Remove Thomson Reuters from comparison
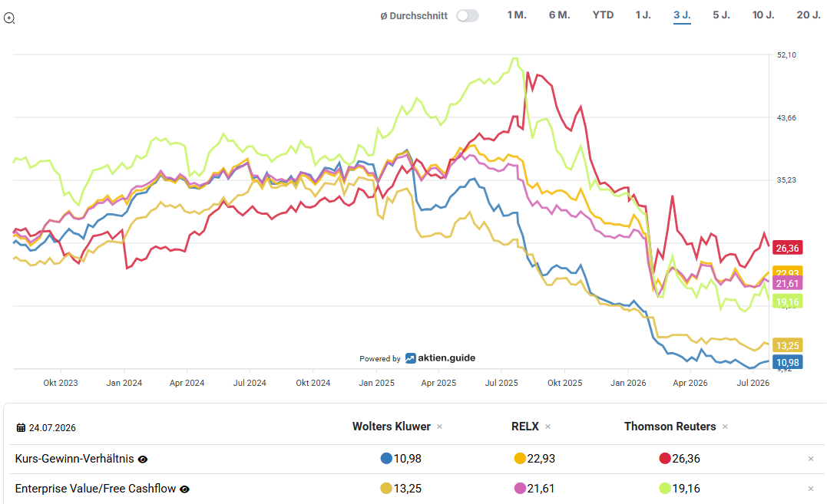Screen dimensions: 827x504 pos(725,427)
